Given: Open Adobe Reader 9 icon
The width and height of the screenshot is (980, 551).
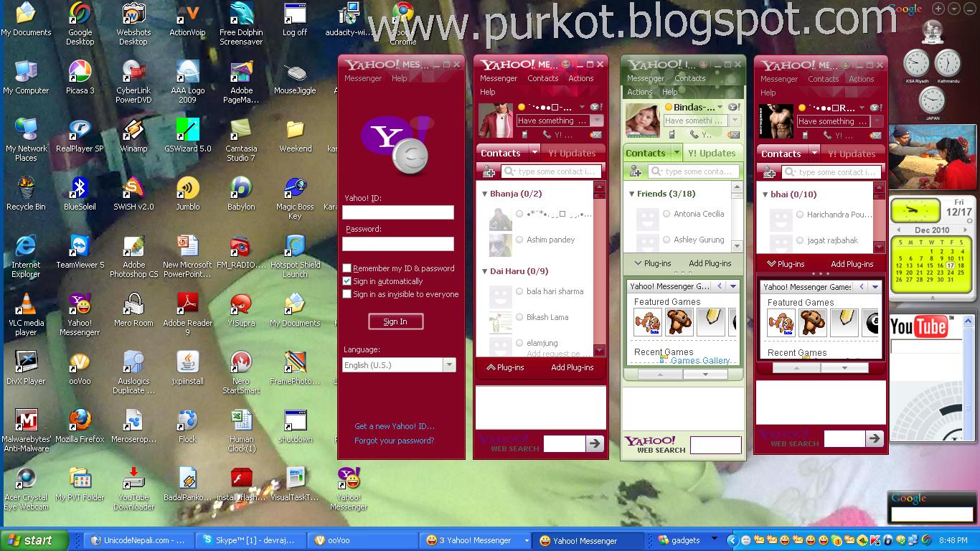Looking at the screenshot, I should 187,314.
